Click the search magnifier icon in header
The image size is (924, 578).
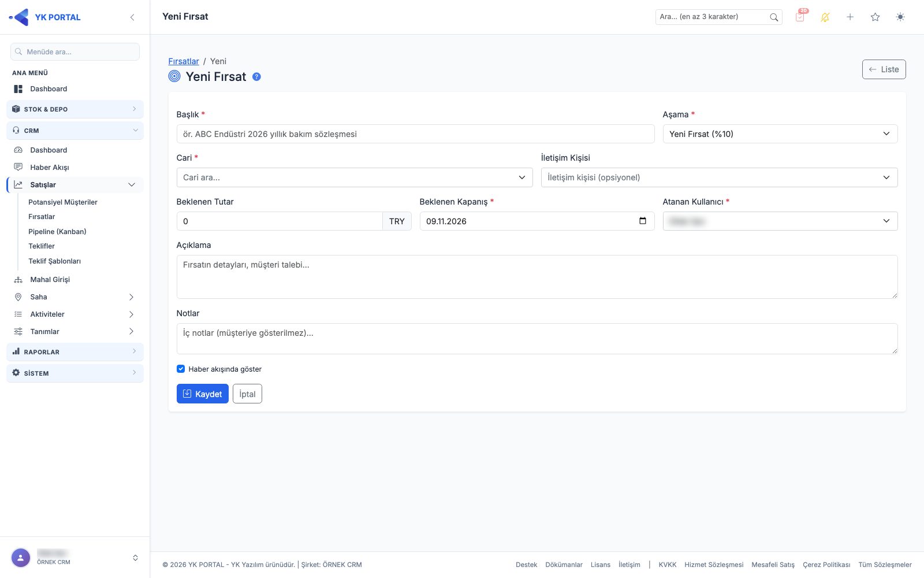(774, 17)
